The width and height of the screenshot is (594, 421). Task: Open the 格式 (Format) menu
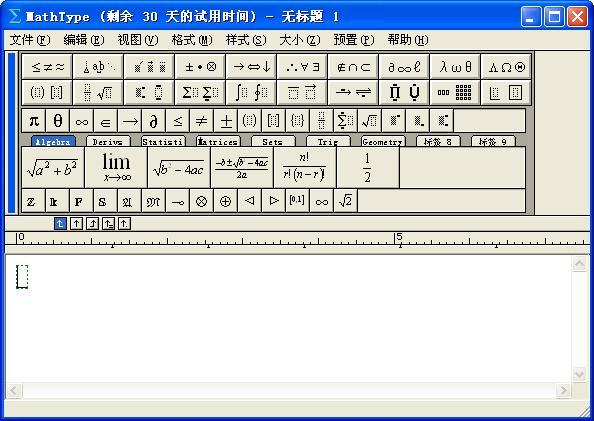[192, 40]
